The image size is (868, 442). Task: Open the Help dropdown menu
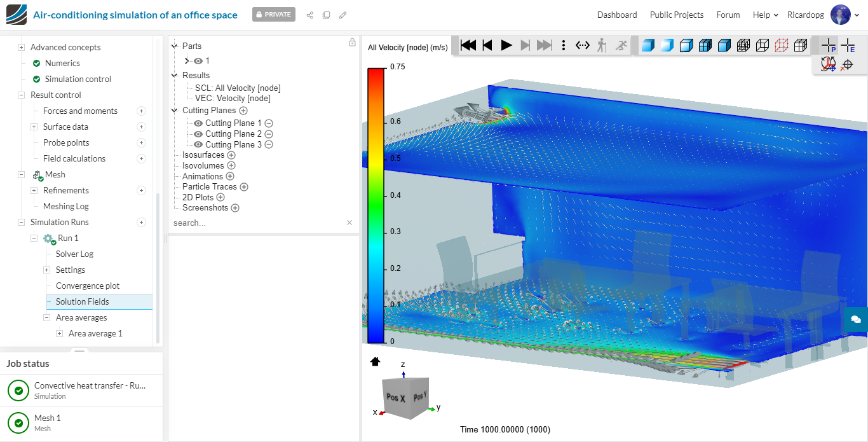[x=765, y=15]
